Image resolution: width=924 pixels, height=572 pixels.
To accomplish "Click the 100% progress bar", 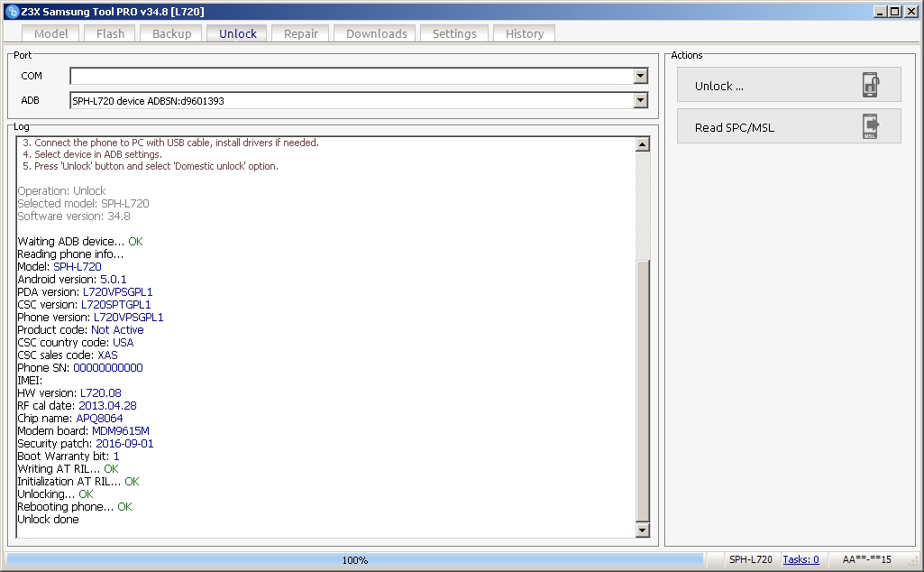I will click(x=355, y=559).
